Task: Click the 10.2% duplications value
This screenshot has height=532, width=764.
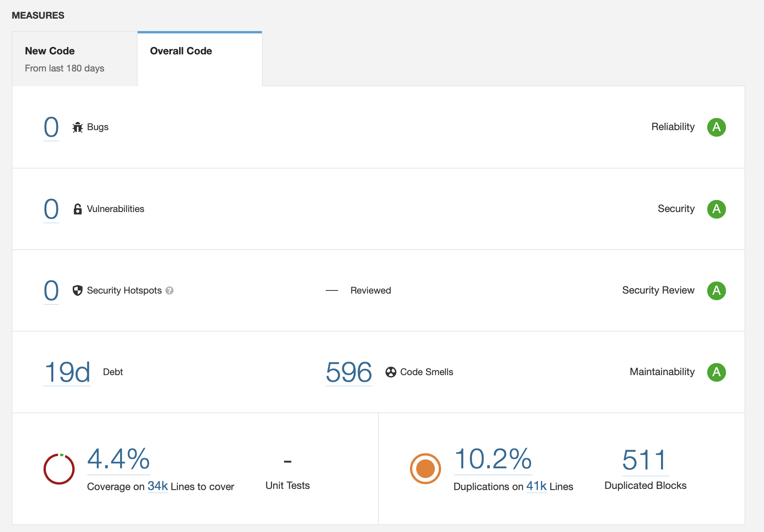Action: (493, 459)
